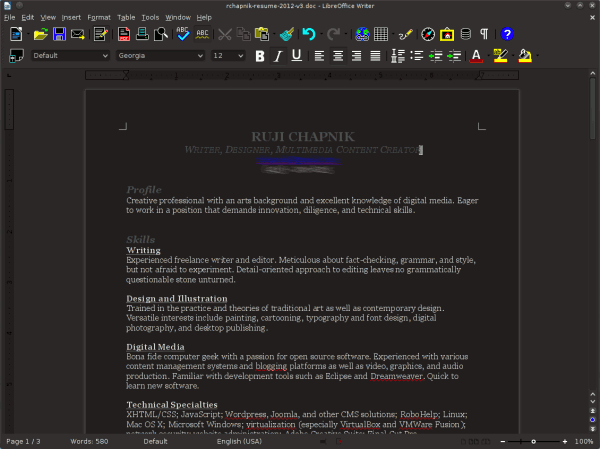Open the Navigator compass icon

[428, 34]
